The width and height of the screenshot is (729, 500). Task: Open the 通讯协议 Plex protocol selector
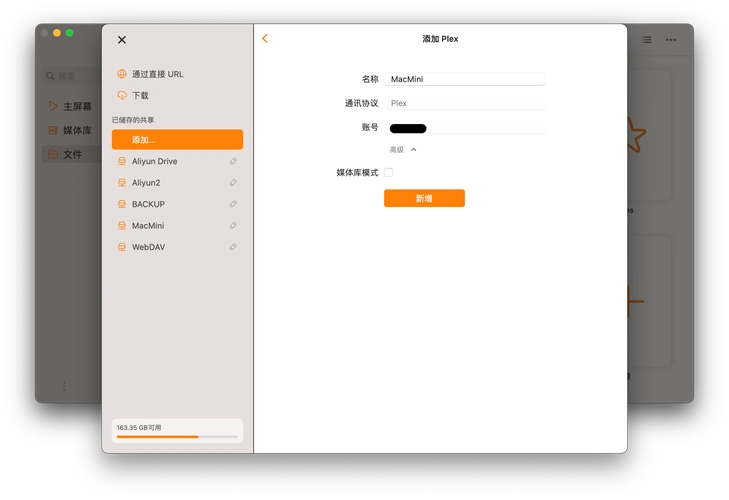pyautogui.click(x=465, y=103)
